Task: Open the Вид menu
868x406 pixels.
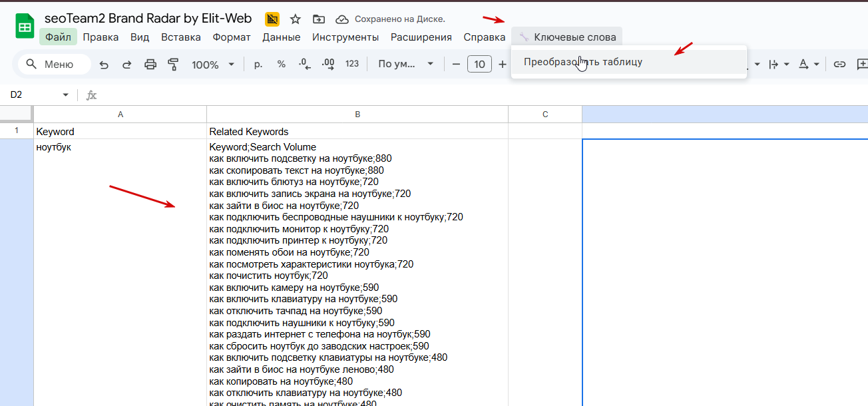Action: pos(140,37)
